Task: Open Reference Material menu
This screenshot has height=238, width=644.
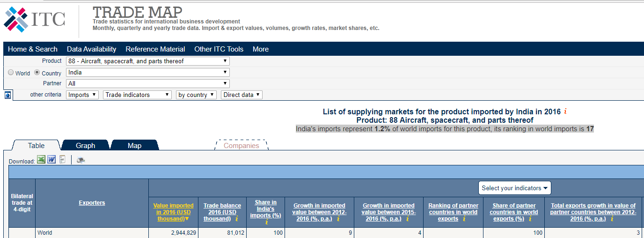Action: tap(155, 49)
